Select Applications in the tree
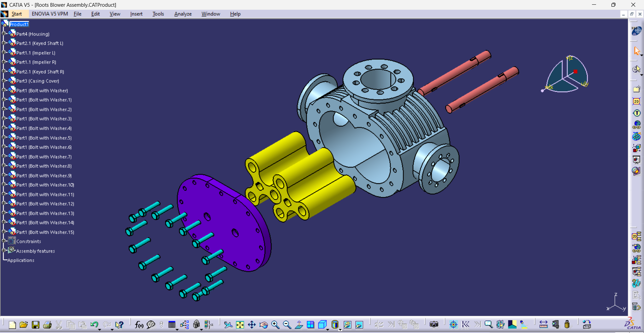This screenshot has height=333, width=644. click(21, 260)
